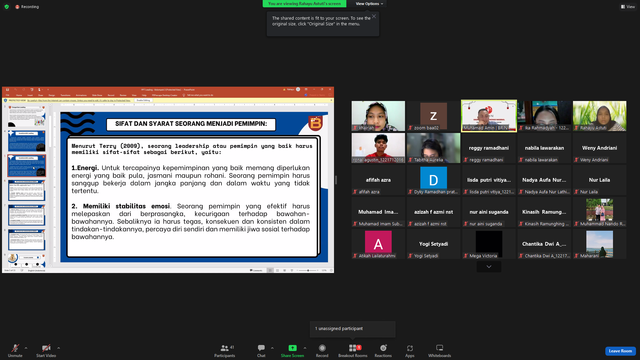Click Enable Editing in the Protected View bar
This screenshot has width=640, height=360.
coord(143,100)
